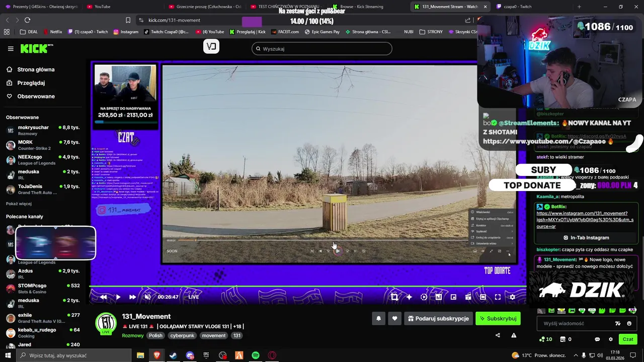Click the clip/crop icon in player
The width and height of the screenshot is (644, 362).
click(x=394, y=297)
